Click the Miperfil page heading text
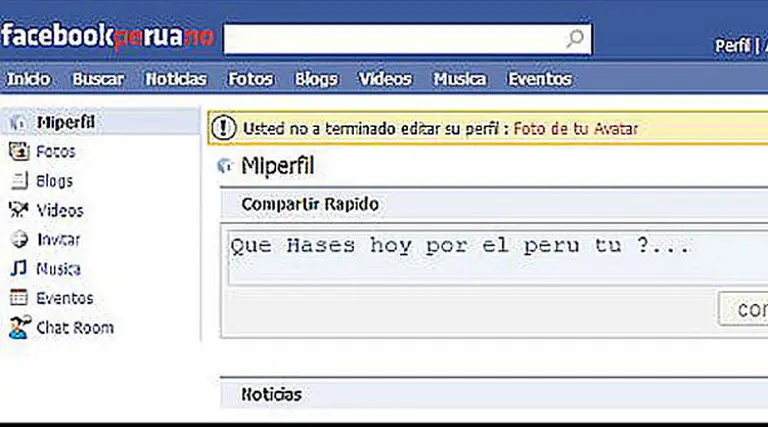This screenshot has height=427, width=768. [x=278, y=166]
